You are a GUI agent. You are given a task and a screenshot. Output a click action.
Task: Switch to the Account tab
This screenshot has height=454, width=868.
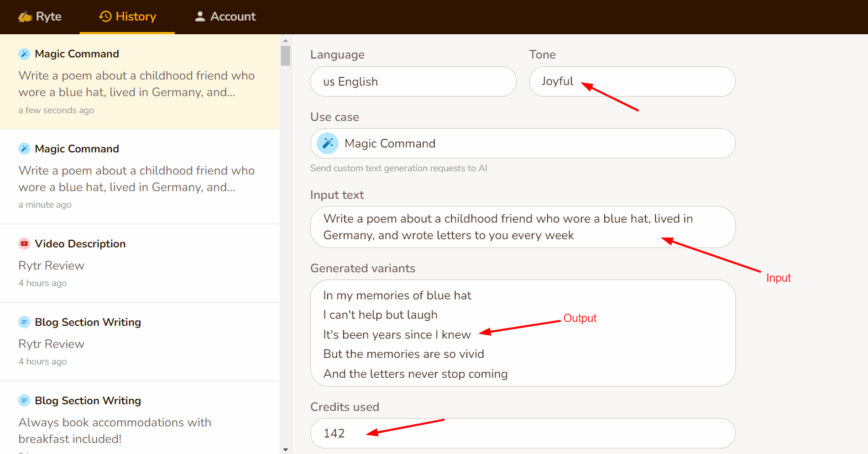coord(225,17)
